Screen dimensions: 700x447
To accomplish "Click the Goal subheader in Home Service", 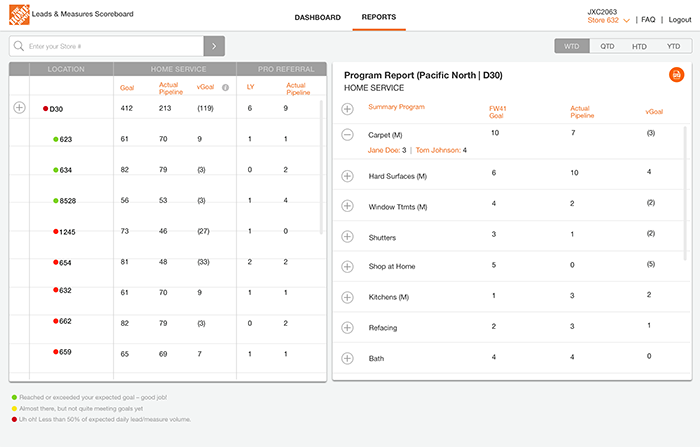I will point(127,88).
